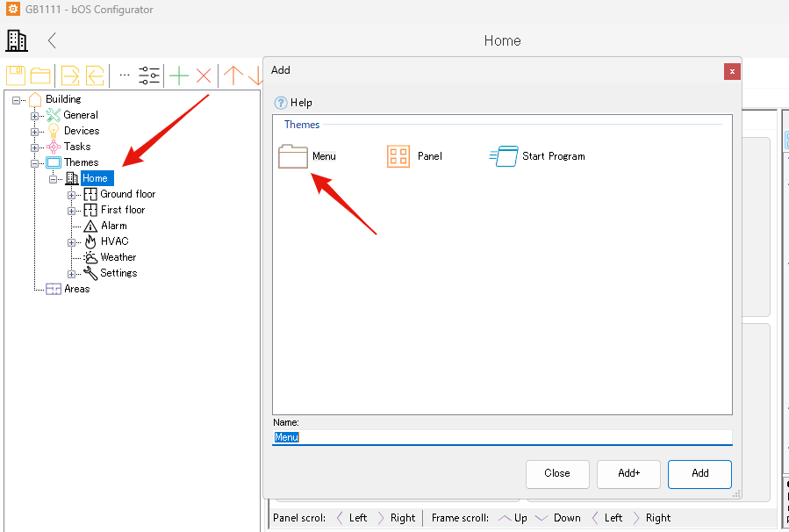The width and height of the screenshot is (789, 532).
Task: Select Alarm label in the tree
Action: click(x=114, y=226)
